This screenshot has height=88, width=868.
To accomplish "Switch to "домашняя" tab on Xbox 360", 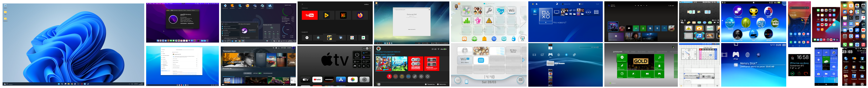I will click(x=618, y=52).
